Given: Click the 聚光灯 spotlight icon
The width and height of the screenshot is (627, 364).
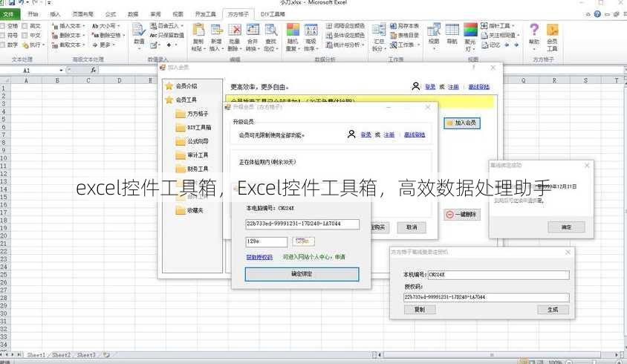Looking at the screenshot, I should [470, 30].
